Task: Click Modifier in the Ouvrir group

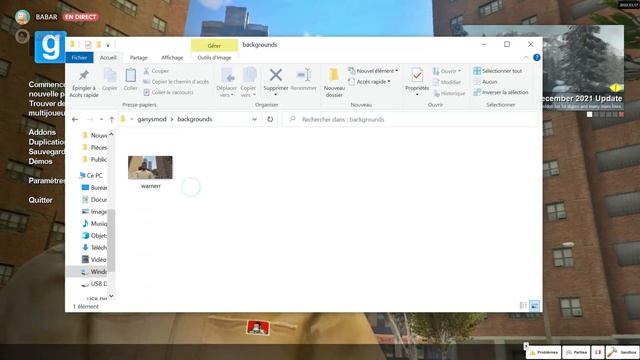Action: coord(447,82)
